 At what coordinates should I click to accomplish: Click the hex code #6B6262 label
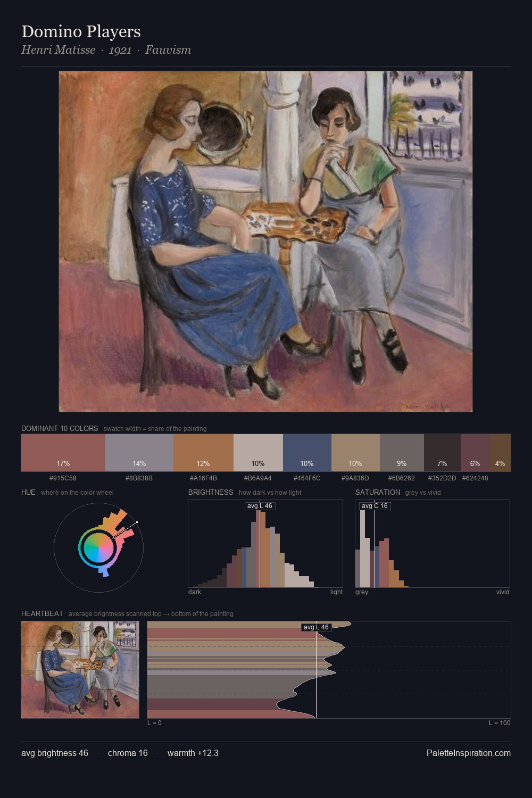point(402,478)
